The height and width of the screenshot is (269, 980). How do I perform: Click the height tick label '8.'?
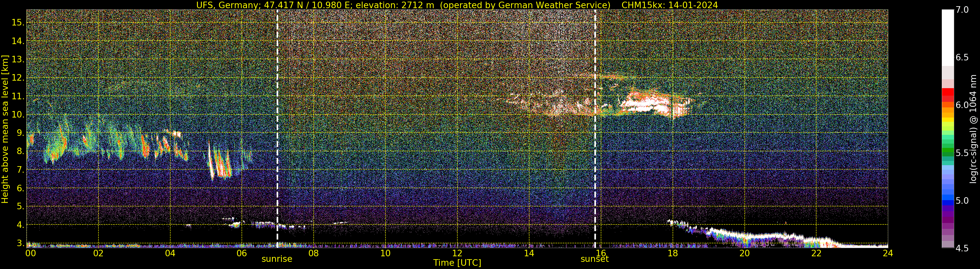[20, 151]
